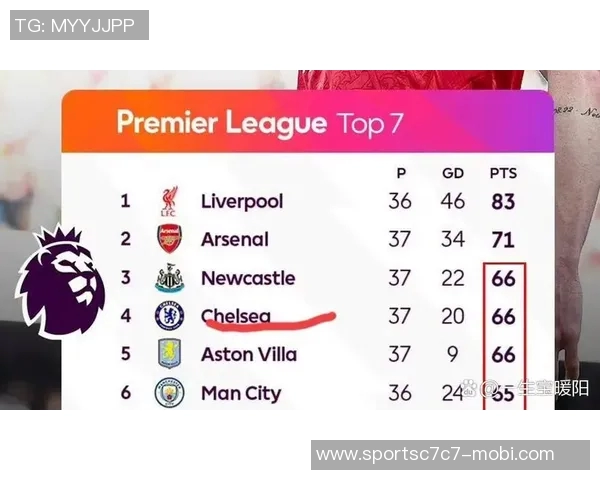
Task: Click the paw watermark icon
Action: 472,388
